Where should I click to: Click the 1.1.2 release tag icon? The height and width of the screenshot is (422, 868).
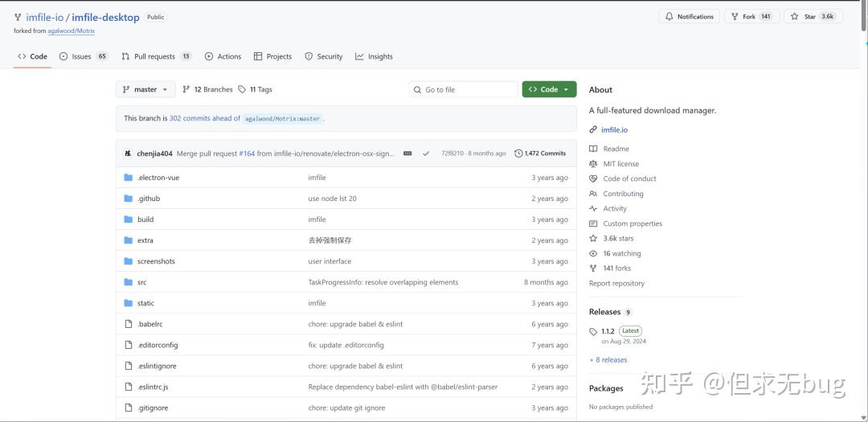pyautogui.click(x=593, y=332)
